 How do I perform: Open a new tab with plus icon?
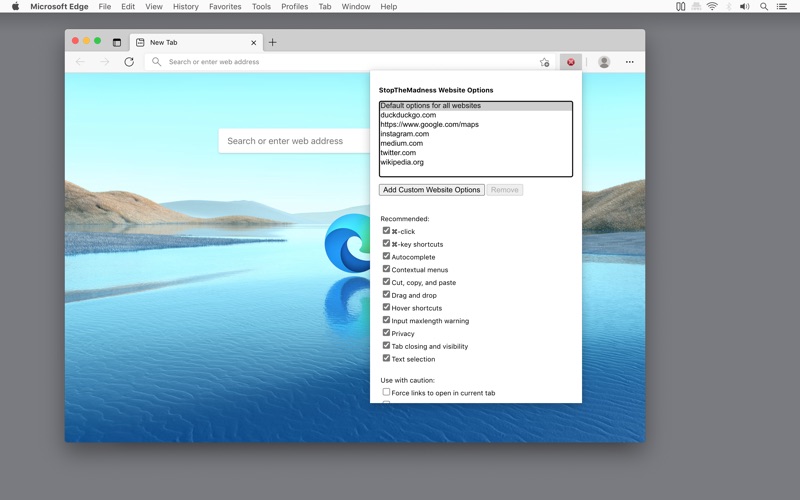click(x=272, y=42)
